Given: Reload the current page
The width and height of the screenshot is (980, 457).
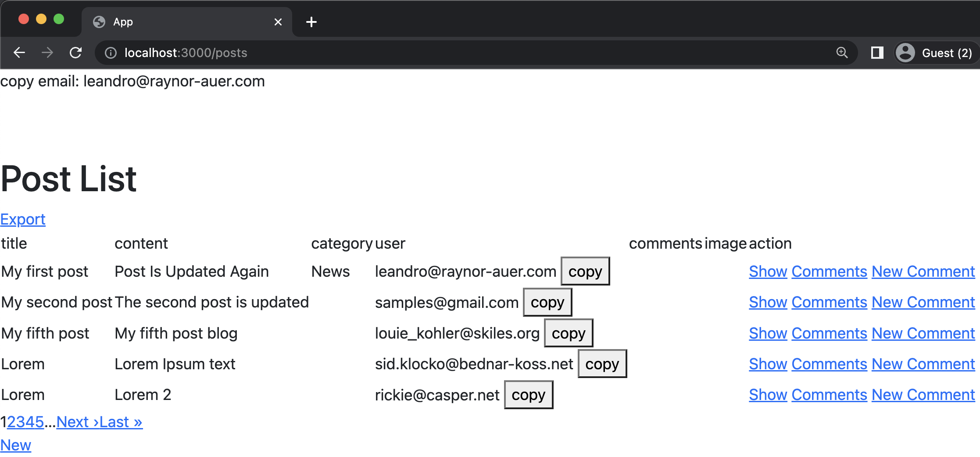Looking at the screenshot, I should click(76, 53).
